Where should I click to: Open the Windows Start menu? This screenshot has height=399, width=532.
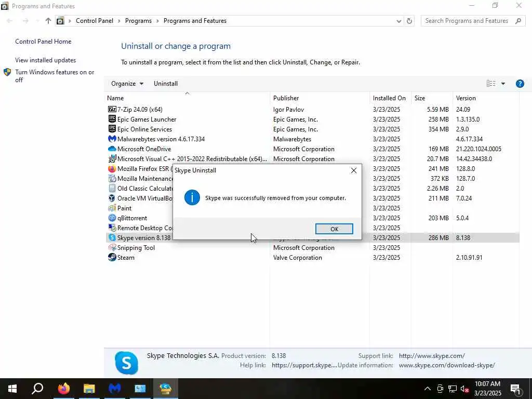[x=12, y=389]
